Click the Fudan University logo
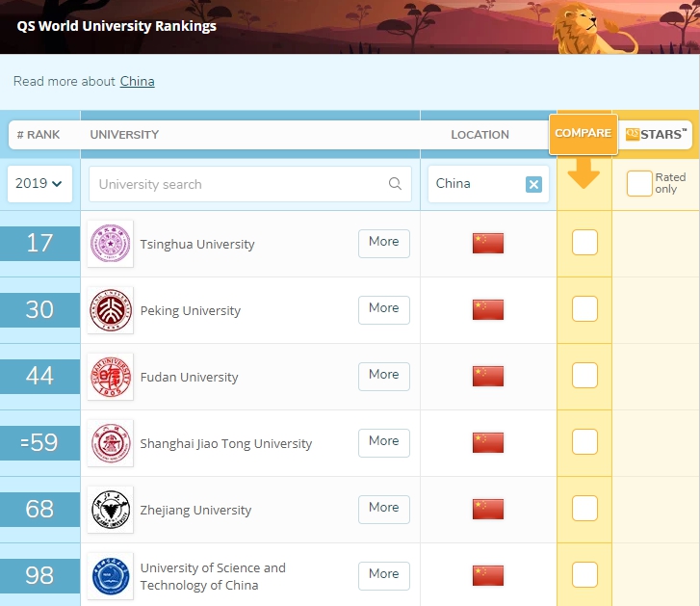Image resolution: width=700 pixels, height=606 pixels. coord(110,377)
